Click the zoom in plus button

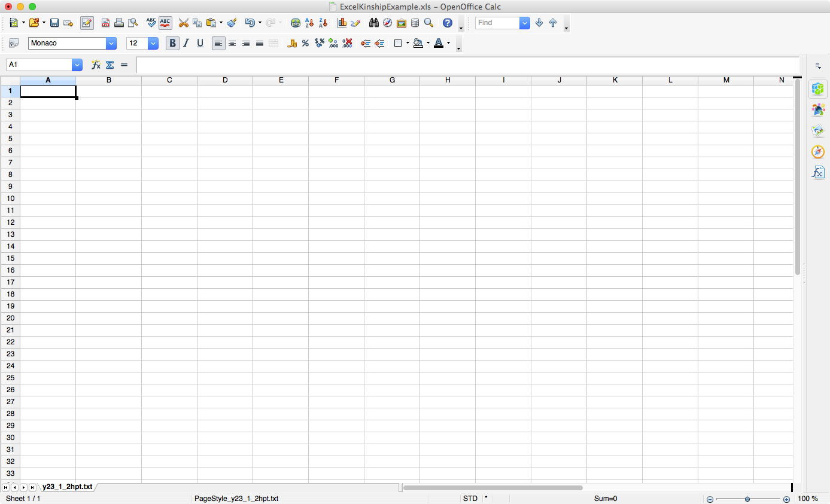point(786,499)
